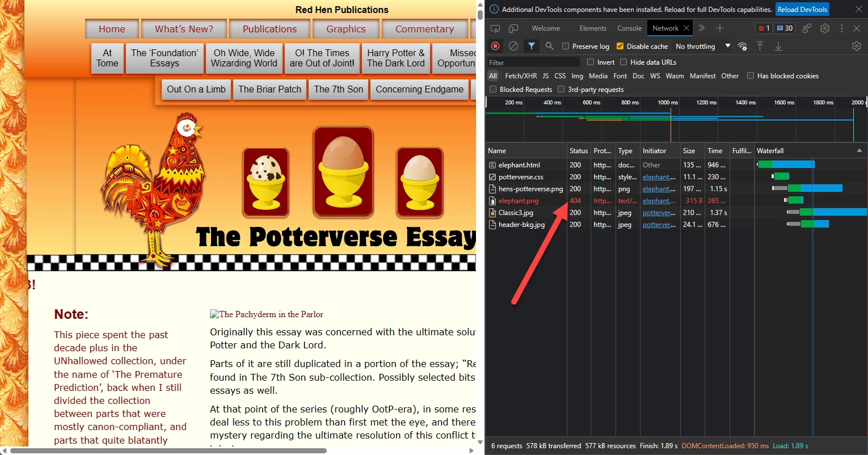This screenshot has width=868, height=455.
Task: Open The Briar Patch menu button
Action: 269,89
